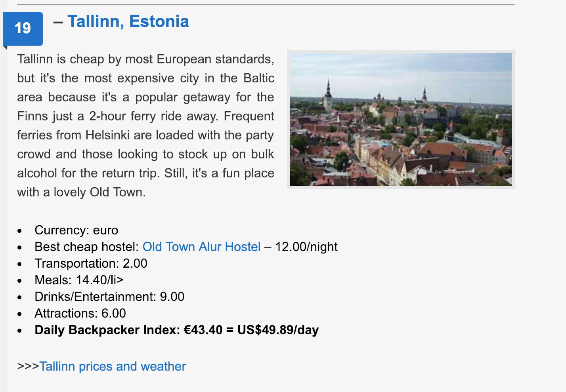Screen dimensions: 566x392
Task: Click the dash preceding the Tallinn title
Action: click(x=58, y=22)
